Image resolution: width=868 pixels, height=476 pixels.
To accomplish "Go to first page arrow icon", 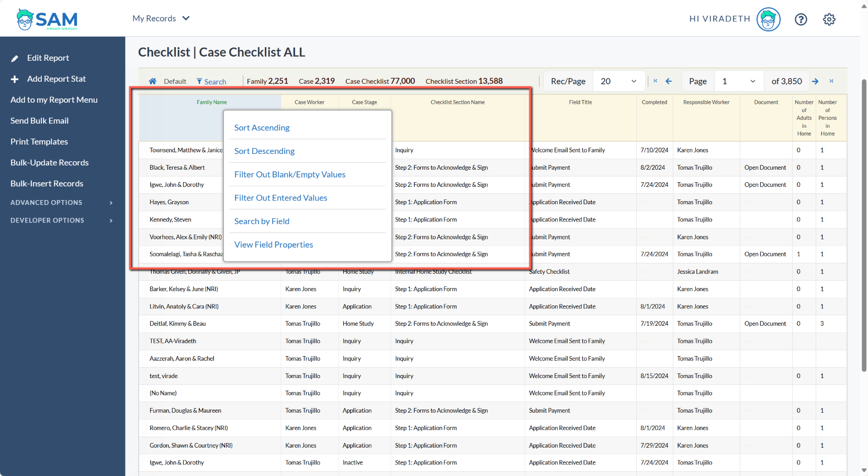I will (655, 81).
